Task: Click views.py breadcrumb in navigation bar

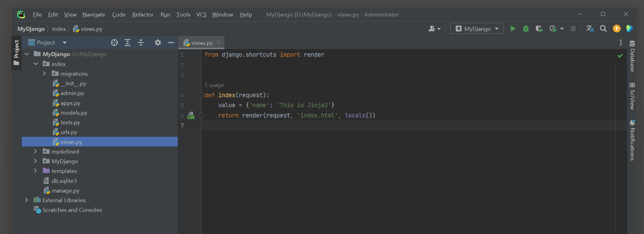Action: click(88, 29)
